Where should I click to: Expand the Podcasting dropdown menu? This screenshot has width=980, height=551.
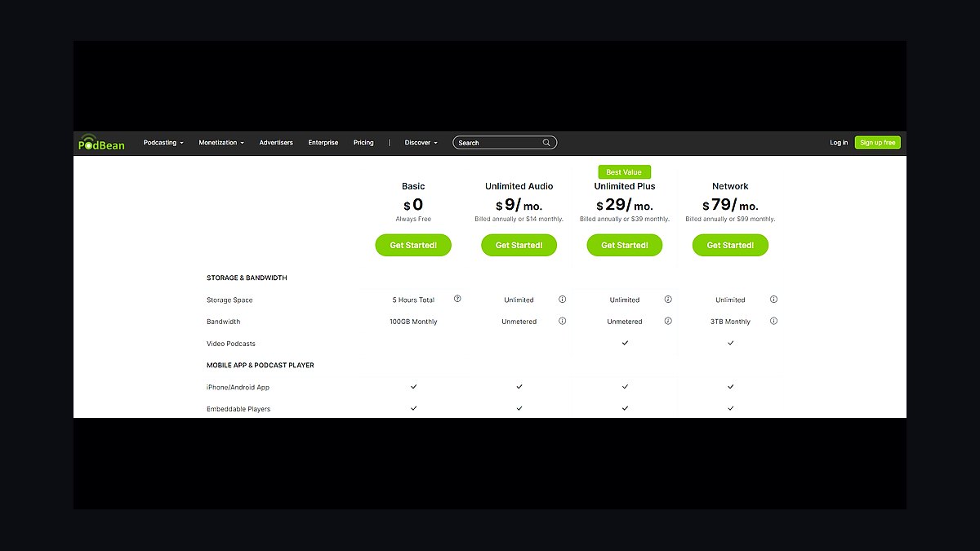point(163,143)
